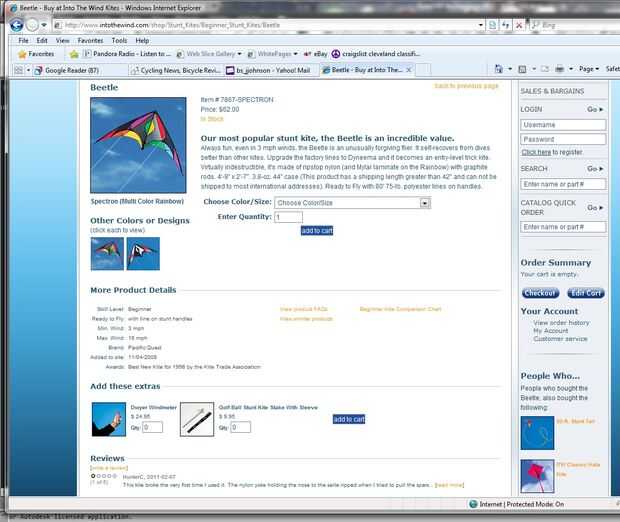620x522 pixels.
Task: Close the Beetle product tab
Action: pos(409,70)
